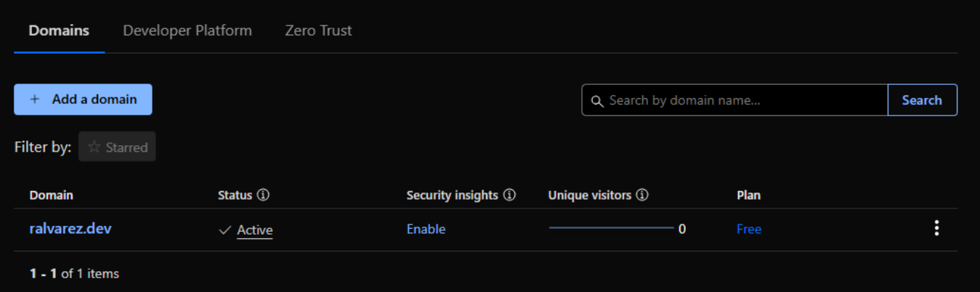Click the checkmark icon beside Active status
Screen dimensions: 980x292
point(225,230)
